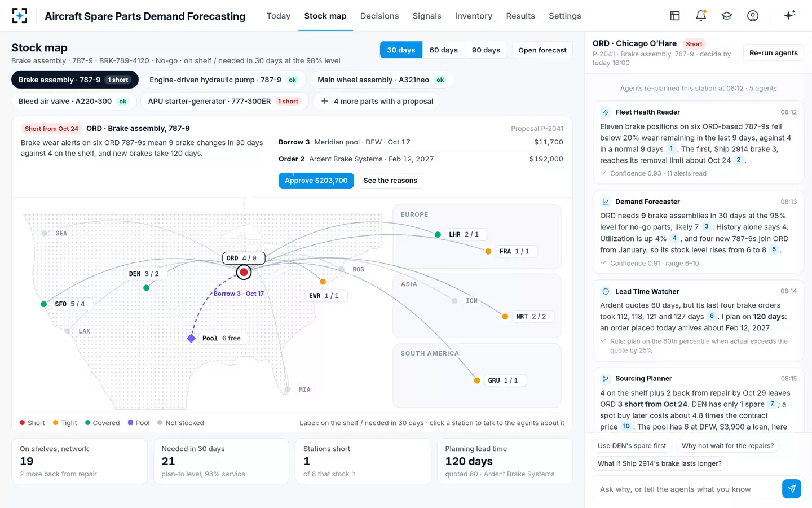Click 'Why not wait for the repairs?'
Screen dimensions: 812x508
[728, 446]
